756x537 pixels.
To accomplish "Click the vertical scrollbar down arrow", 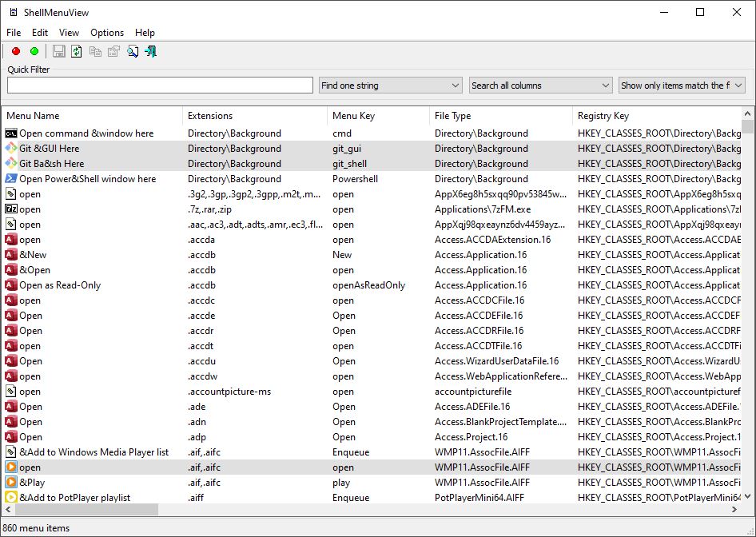I will point(747,496).
